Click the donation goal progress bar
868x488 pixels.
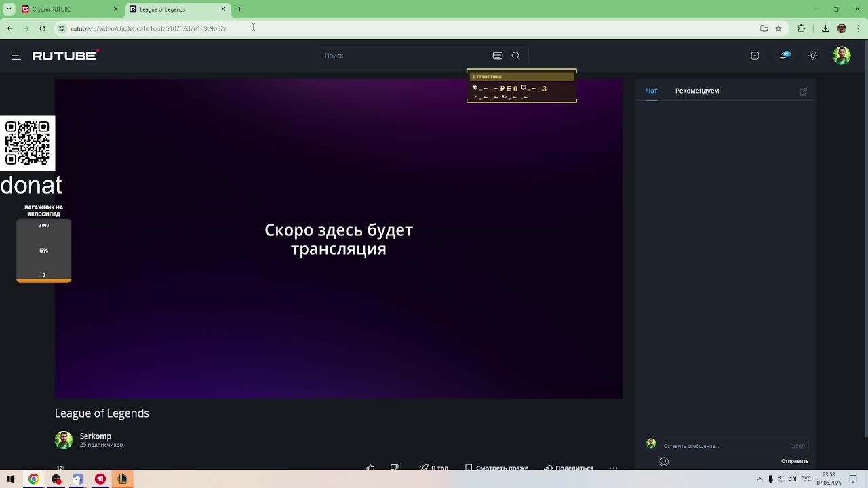[x=43, y=250]
